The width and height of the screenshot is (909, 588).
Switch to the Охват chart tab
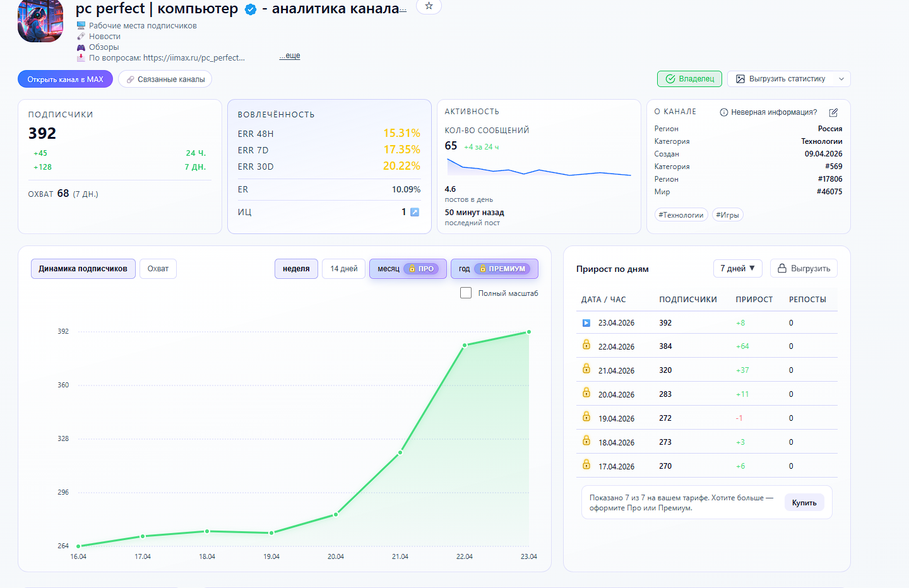[x=158, y=269]
